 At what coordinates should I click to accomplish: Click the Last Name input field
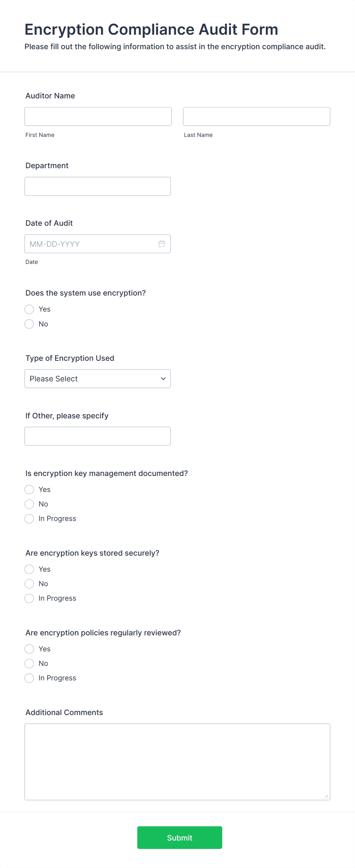[x=257, y=116]
